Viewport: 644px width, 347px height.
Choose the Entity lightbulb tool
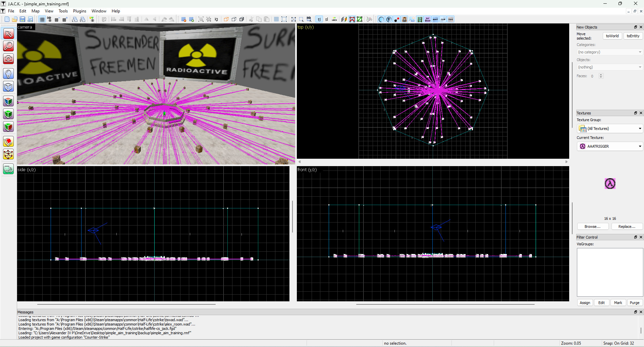[x=8, y=73]
